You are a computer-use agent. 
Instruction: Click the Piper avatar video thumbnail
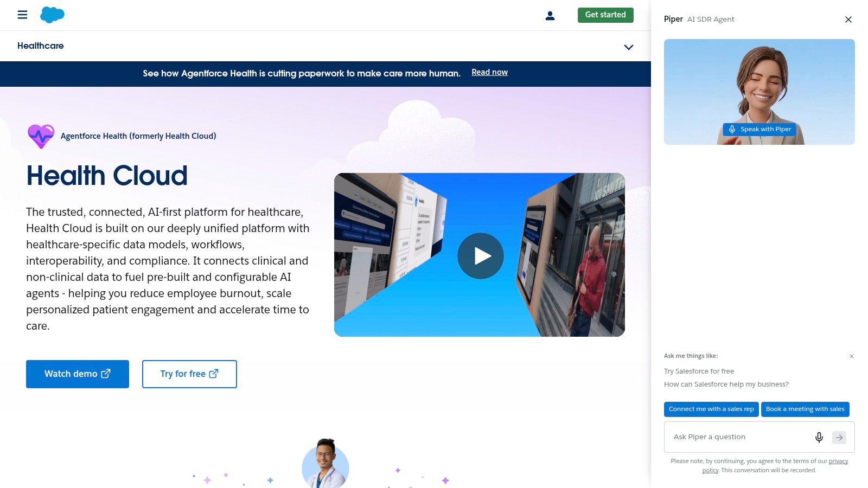tap(759, 92)
